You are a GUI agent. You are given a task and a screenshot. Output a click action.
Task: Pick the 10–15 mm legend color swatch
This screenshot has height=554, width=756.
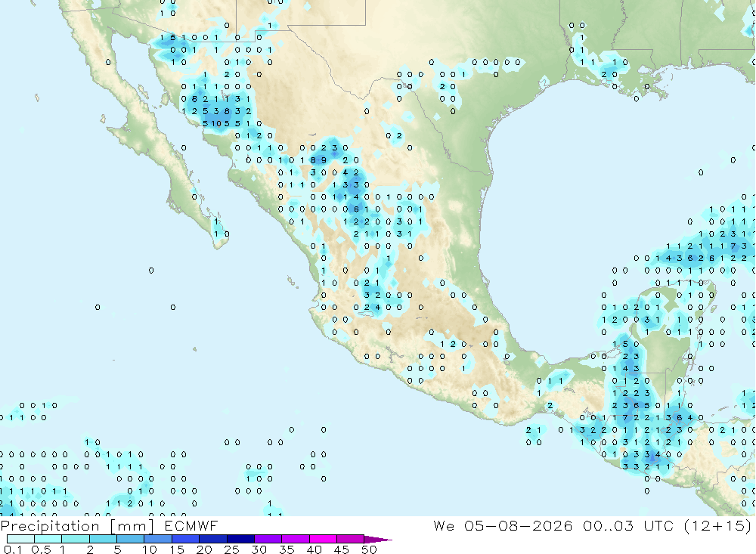158,539
